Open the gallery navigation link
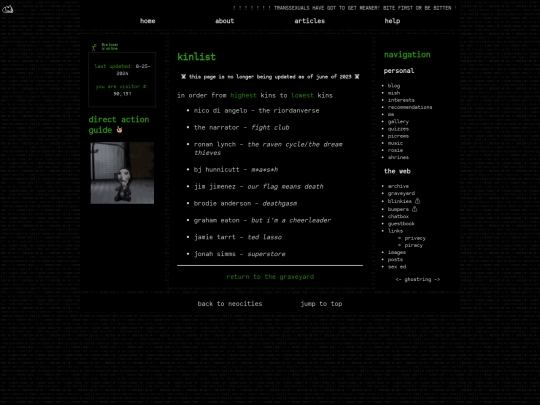The image size is (540, 405). 398,122
